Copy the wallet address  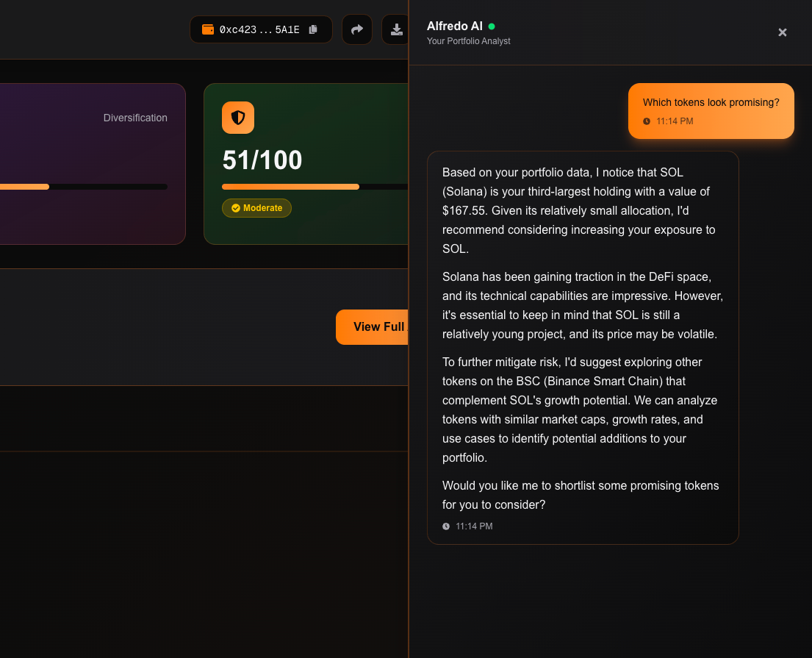pyautogui.click(x=313, y=29)
